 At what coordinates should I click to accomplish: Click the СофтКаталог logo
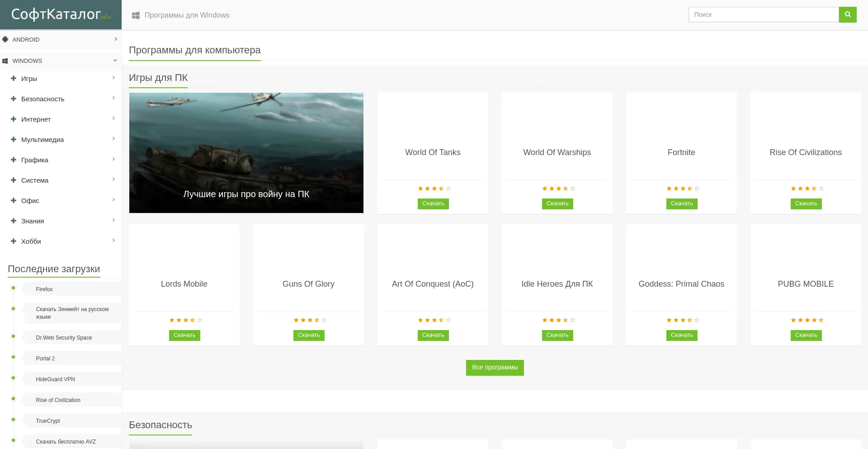pyautogui.click(x=61, y=14)
